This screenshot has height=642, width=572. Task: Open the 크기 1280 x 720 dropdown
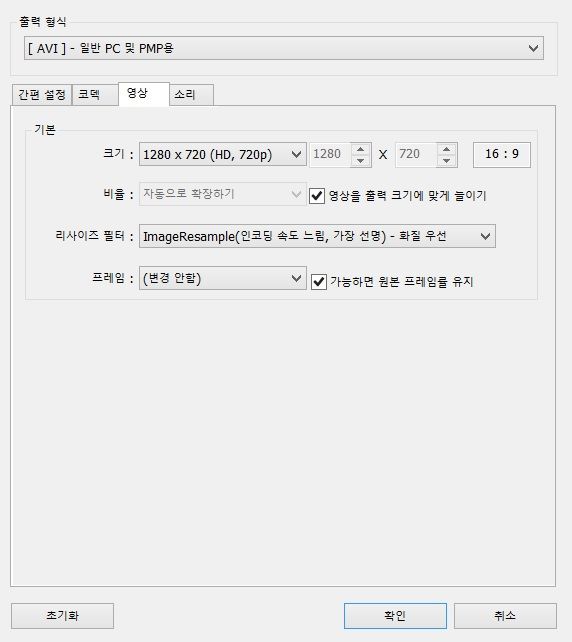coord(223,154)
